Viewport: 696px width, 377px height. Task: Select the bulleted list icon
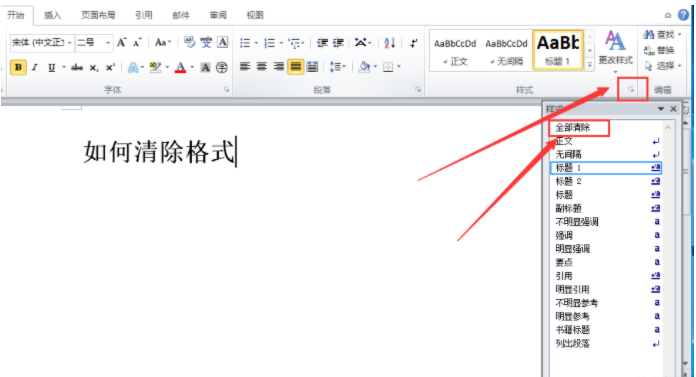[245, 43]
